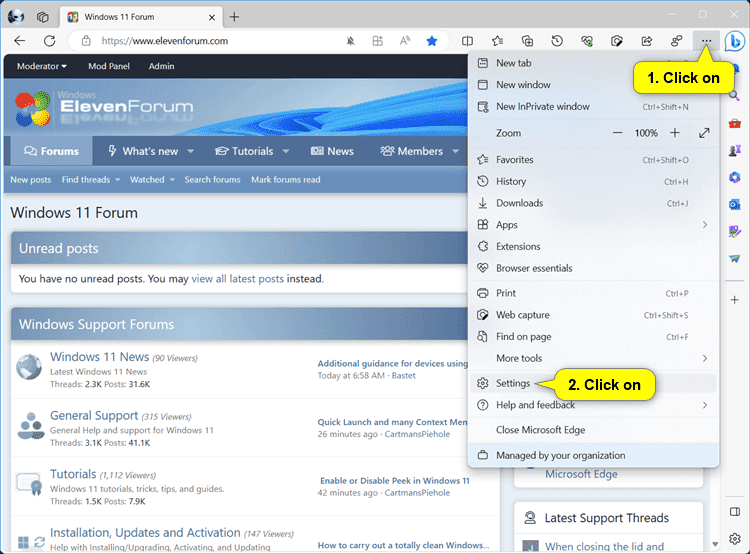
Task: Expand the Find threads dropdown
Action: [x=90, y=180]
